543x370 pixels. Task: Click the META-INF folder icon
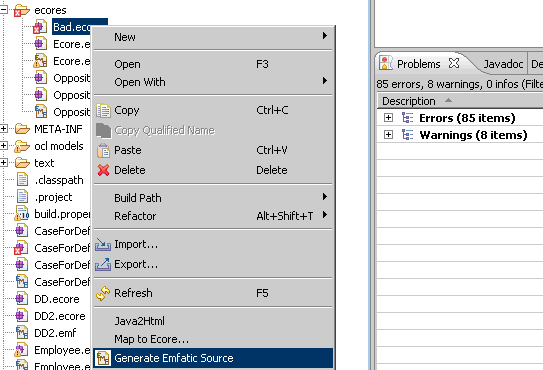[22, 129]
